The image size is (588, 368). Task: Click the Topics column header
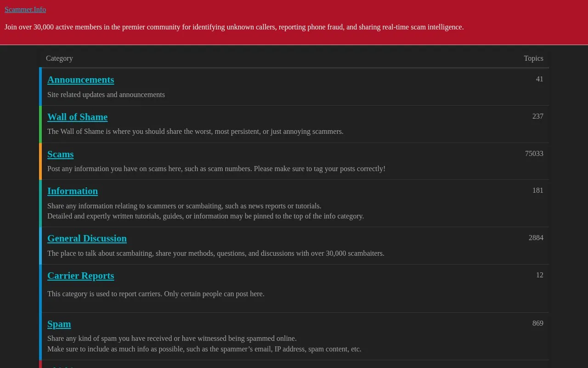tap(533, 58)
